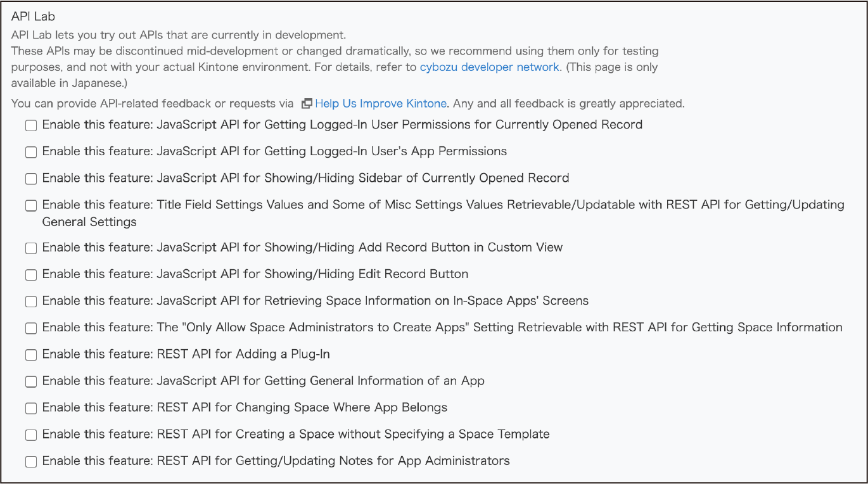The height and width of the screenshot is (484, 868).
Task: Open the cybozu developer network link
Action: tap(489, 67)
